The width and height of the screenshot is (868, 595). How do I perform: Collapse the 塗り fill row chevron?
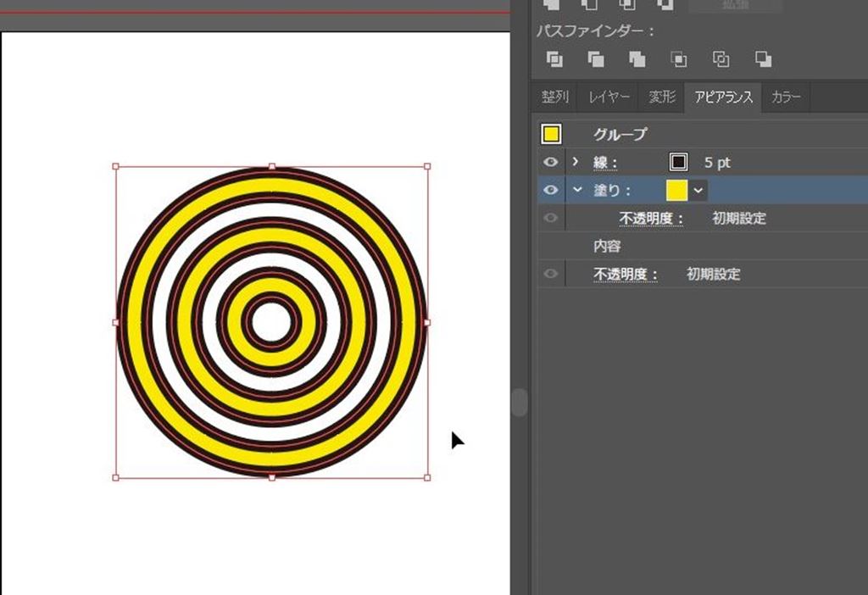click(x=577, y=190)
